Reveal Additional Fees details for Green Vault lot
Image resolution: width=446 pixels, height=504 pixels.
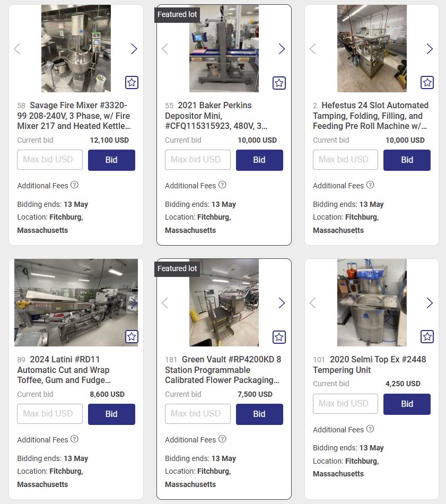[222, 439]
